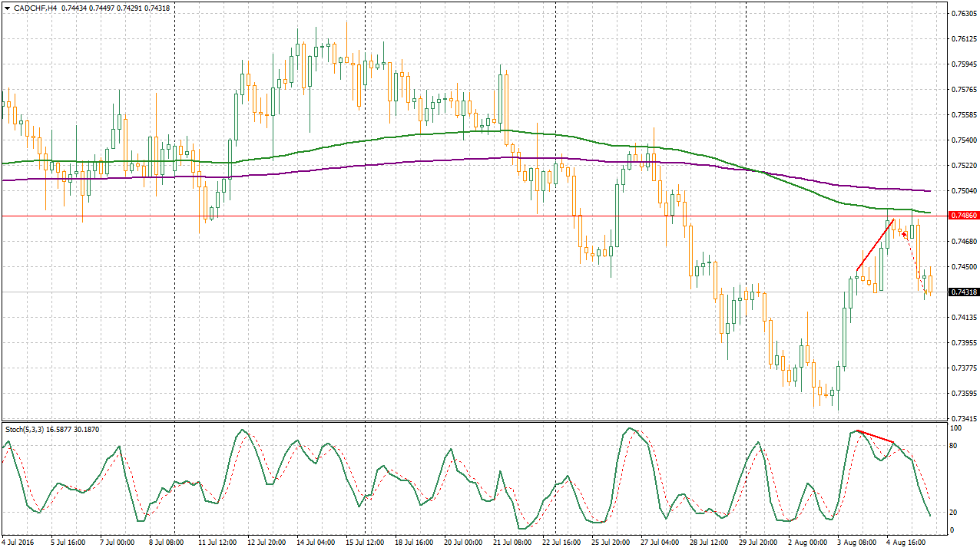Click the 11 Jul 12:00 time label
Screen dimensions: 980x551
[219, 543]
